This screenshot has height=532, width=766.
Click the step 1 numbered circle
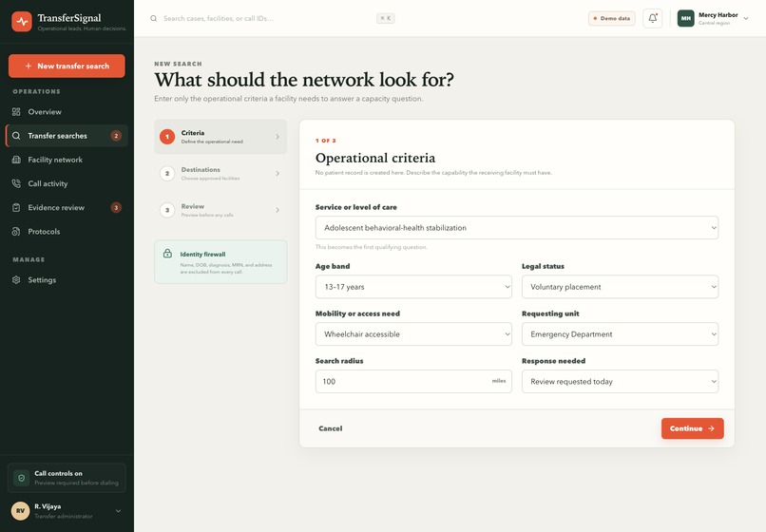pos(167,137)
